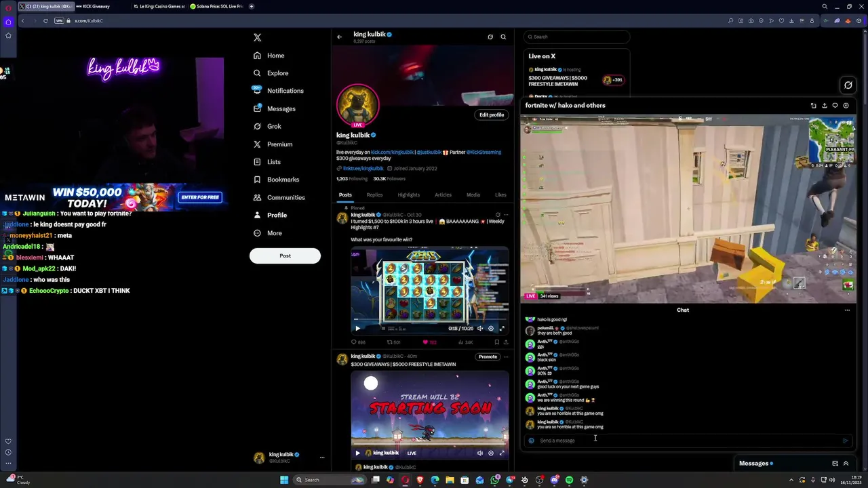This screenshot has height=488, width=868.
Task: Click the search icon on profile header
Action: pos(503,37)
